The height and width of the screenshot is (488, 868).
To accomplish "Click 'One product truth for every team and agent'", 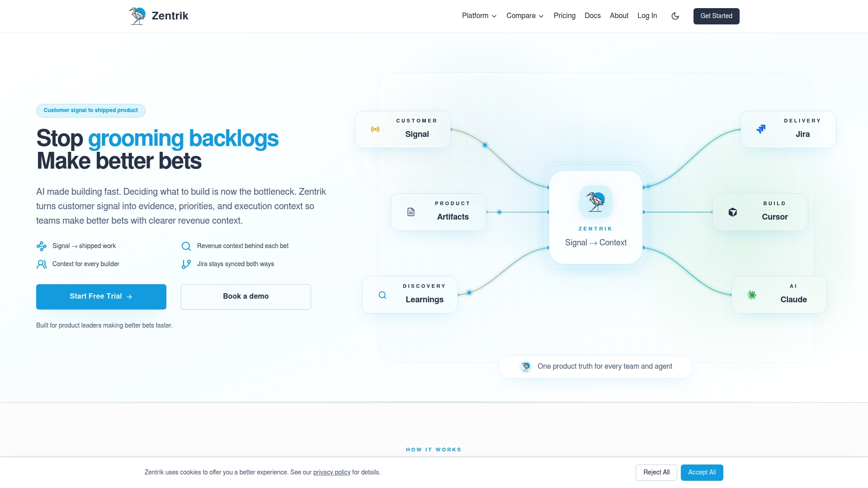I will tap(605, 366).
